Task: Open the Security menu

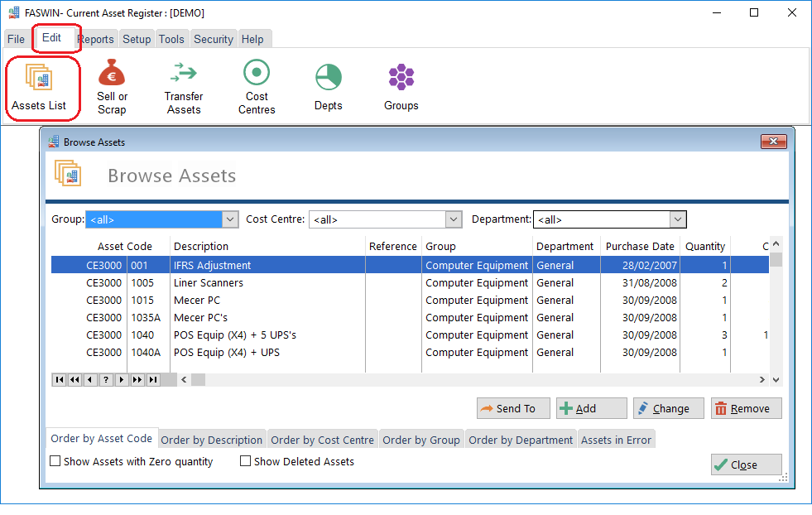Action: [214, 40]
